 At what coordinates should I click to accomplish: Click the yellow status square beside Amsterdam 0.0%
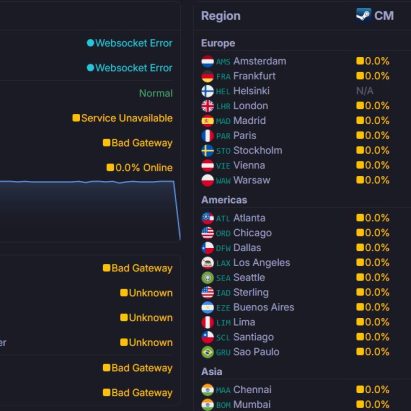[x=360, y=61]
